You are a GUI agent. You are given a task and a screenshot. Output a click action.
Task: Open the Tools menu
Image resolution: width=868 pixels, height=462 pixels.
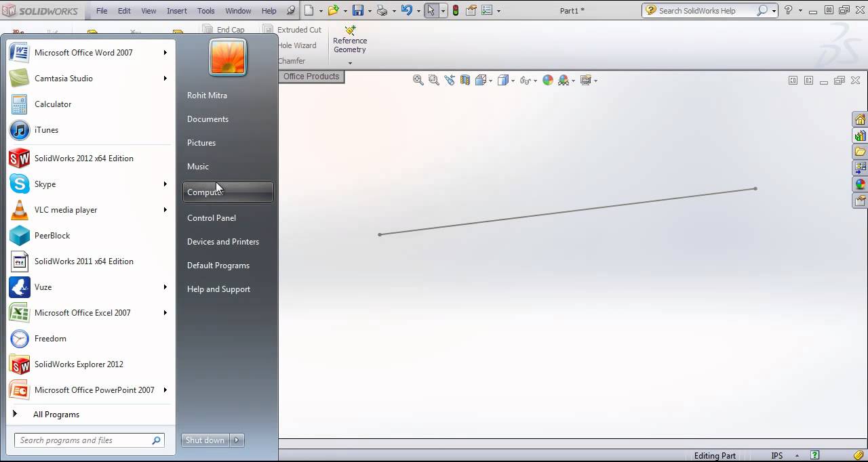pos(206,11)
